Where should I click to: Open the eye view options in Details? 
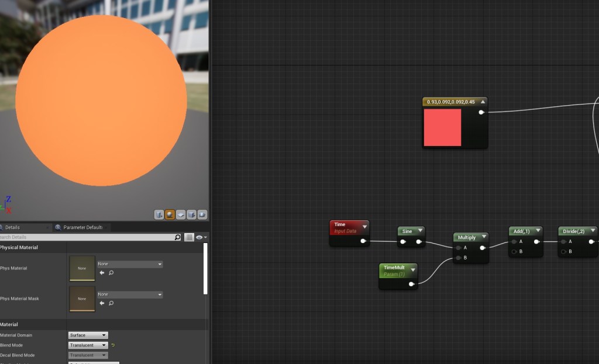[201, 237]
